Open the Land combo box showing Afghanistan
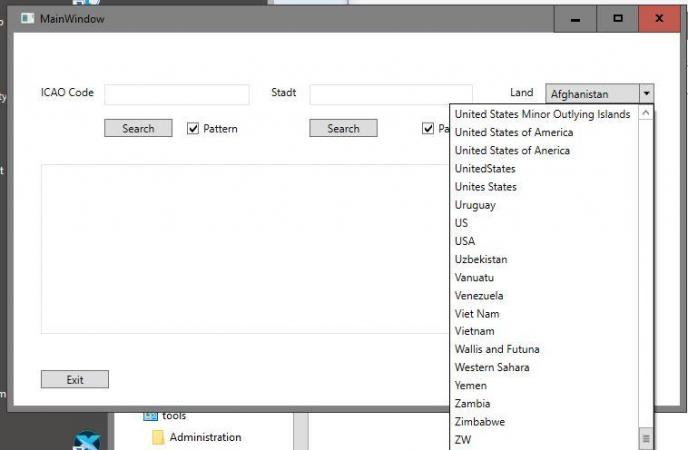 coord(599,93)
